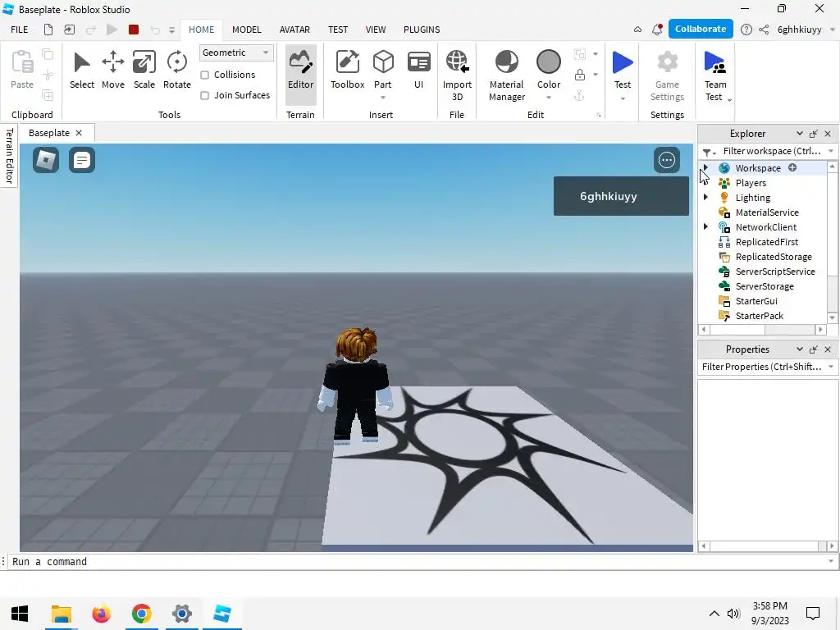Open Chrome from the taskbar
This screenshot has height=630, width=840.
(141, 614)
